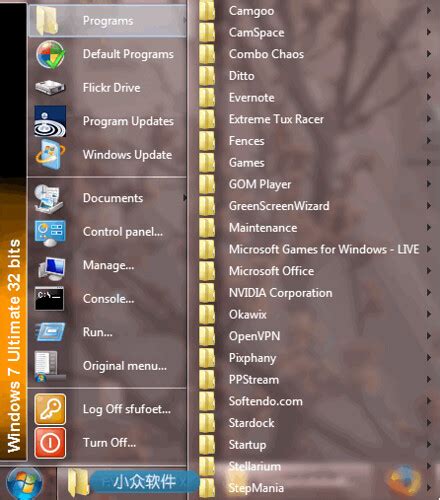Click the Programs folder icon
This screenshot has height=500, width=440.
coord(48,21)
